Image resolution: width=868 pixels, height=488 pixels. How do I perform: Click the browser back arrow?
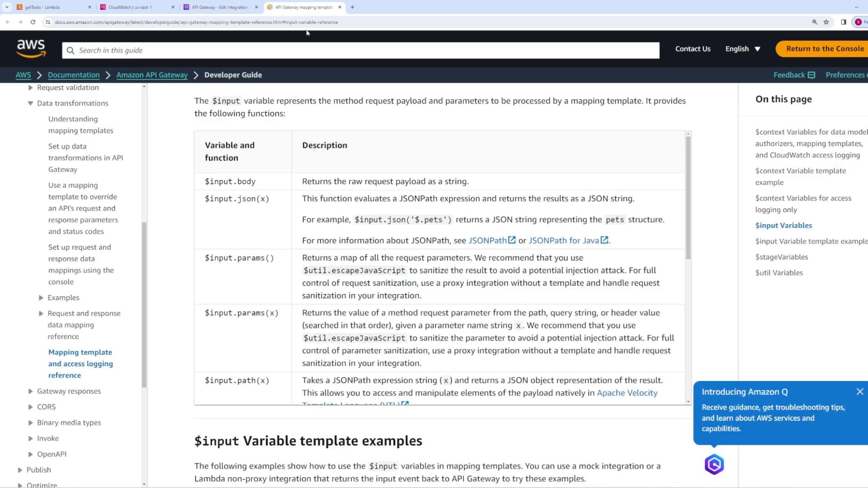click(8, 22)
